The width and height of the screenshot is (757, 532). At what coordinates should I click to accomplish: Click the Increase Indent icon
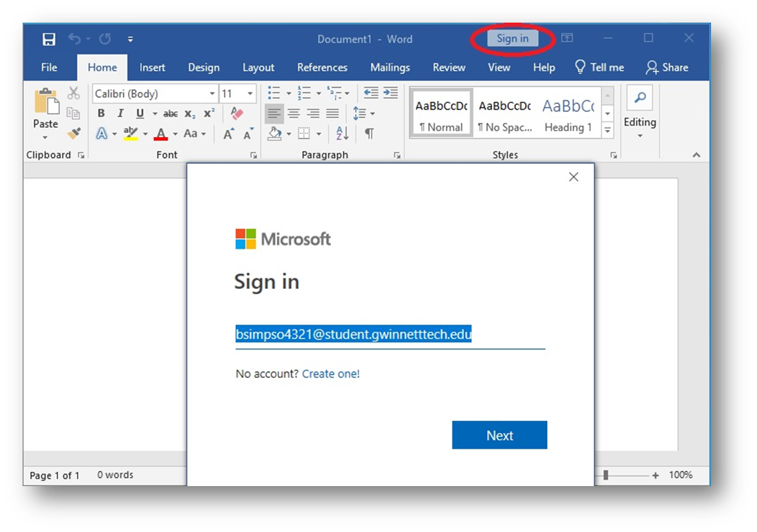click(x=390, y=93)
